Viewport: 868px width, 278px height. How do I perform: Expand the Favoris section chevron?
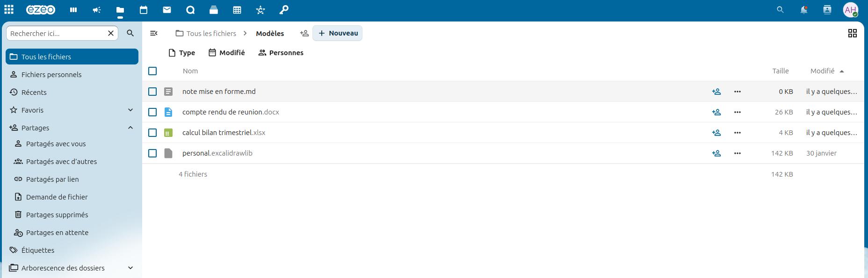tap(130, 110)
